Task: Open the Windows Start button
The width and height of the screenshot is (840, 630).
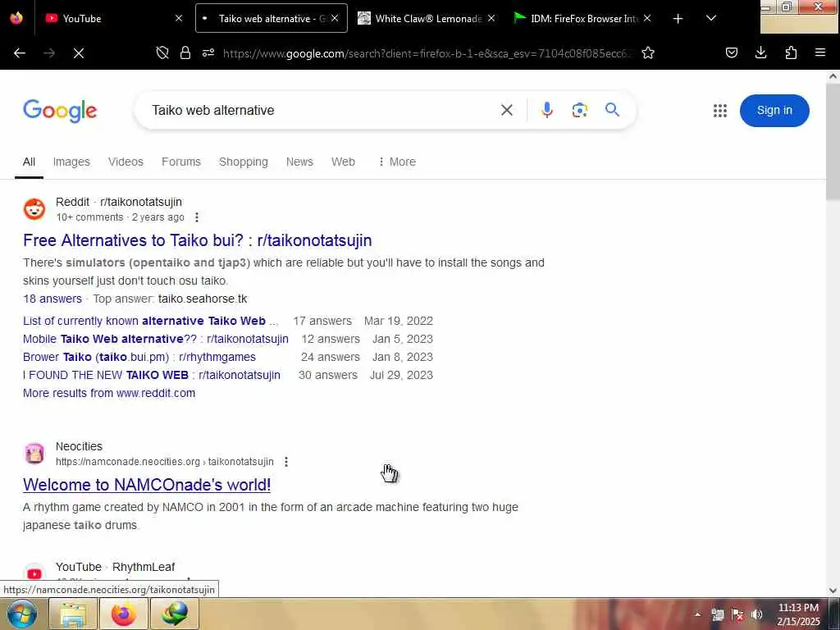Action: click(x=21, y=614)
